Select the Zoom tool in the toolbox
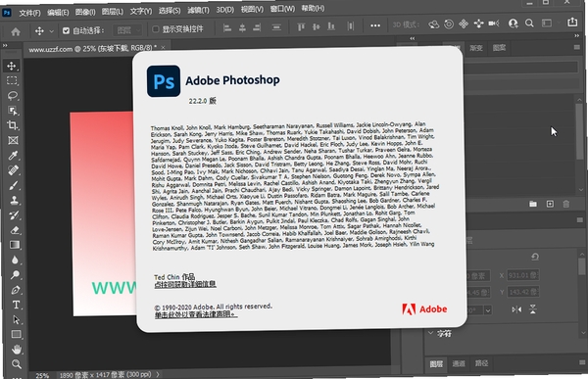Image resolution: width=588 pixels, height=379 pixels. pos(17,364)
